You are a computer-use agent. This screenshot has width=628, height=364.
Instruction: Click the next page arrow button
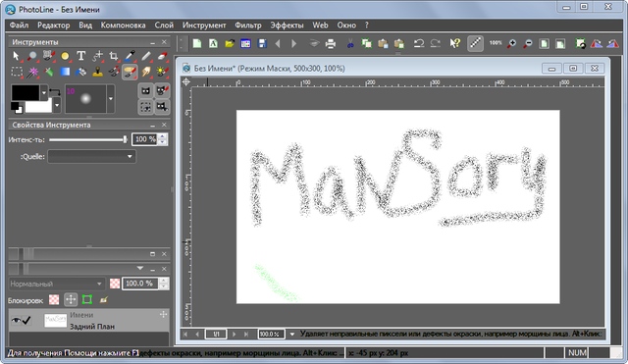tap(235, 334)
